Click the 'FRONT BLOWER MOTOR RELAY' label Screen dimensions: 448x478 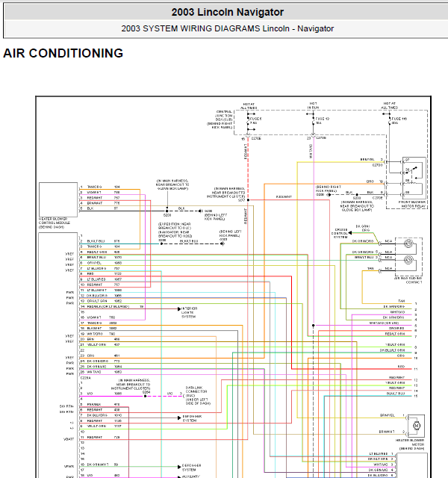412,204
